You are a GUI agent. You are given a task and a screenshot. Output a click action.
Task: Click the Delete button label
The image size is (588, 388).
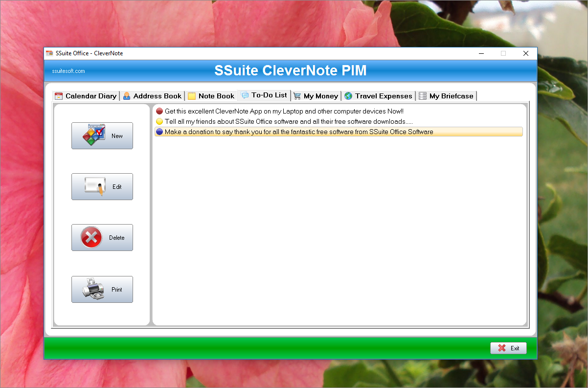(117, 238)
